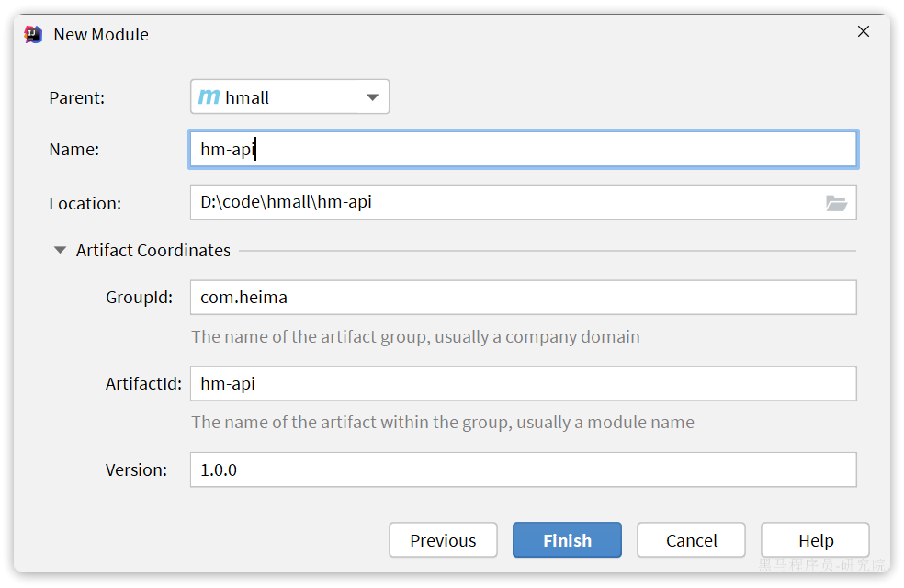Click the Maven 'm' icon beside hmall
Image resolution: width=904 pixels, height=588 pixels.
pos(209,97)
